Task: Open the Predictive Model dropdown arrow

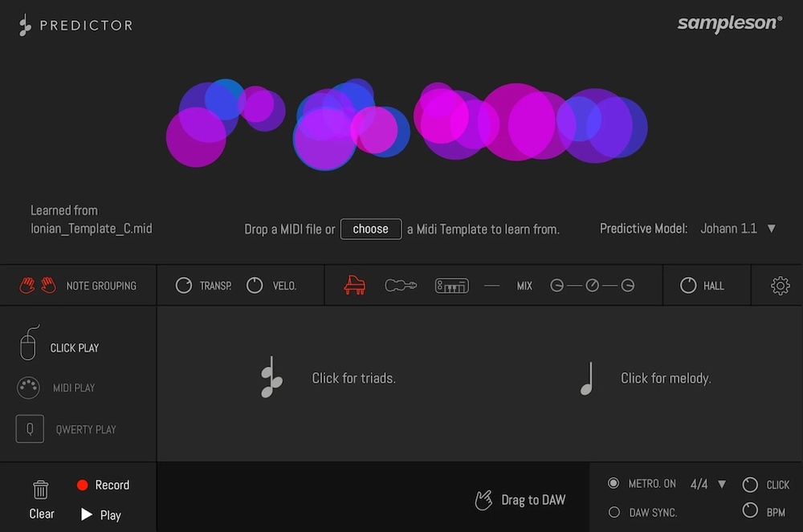Action: (771, 228)
